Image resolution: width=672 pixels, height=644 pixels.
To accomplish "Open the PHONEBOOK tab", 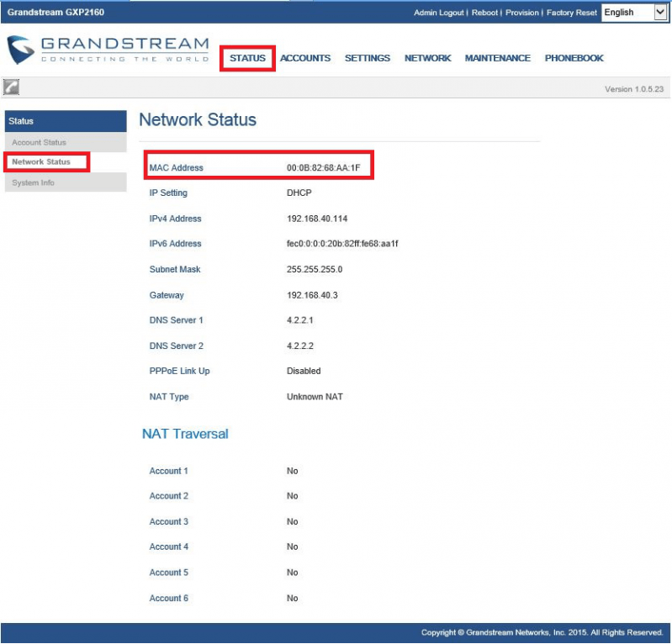I will [574, 58].
